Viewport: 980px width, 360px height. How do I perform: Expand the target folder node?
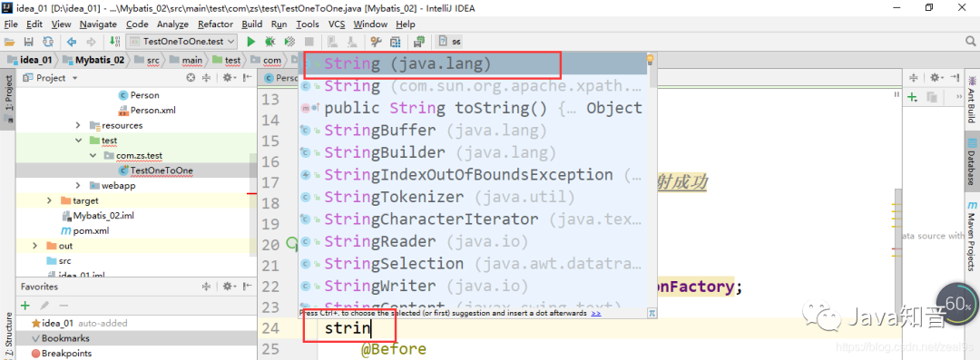point(49,200)
